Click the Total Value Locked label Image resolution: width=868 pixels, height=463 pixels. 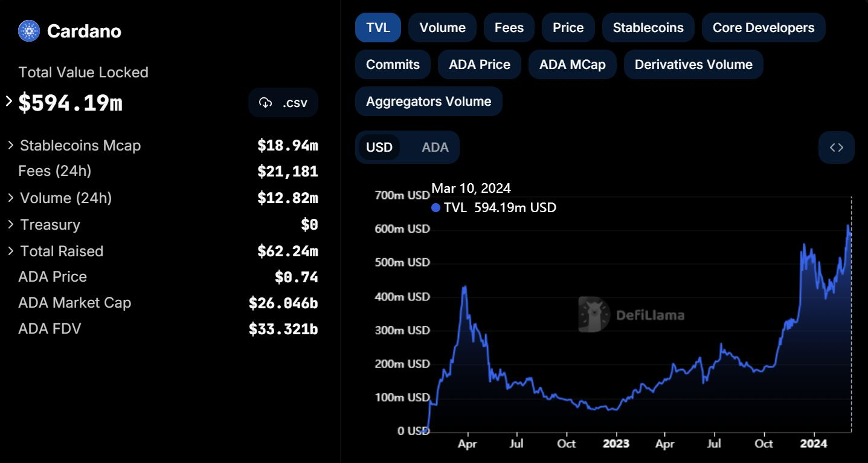coord(83,73)
